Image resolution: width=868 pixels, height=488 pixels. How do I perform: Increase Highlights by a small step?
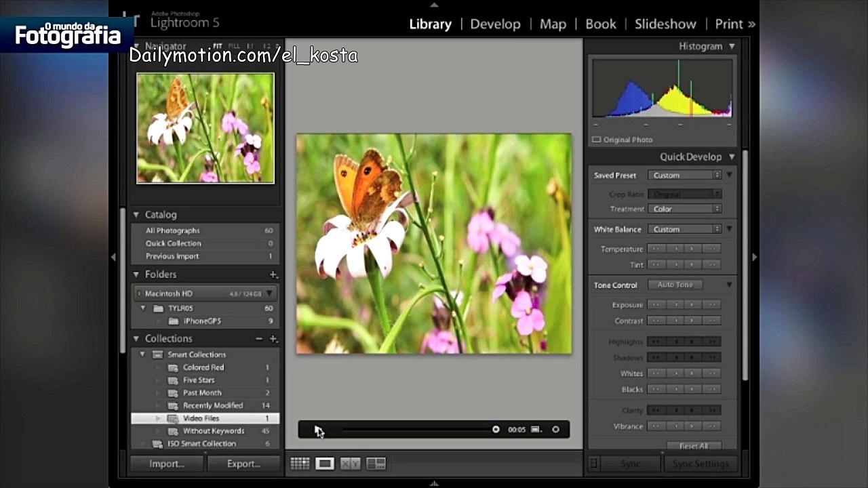click(x=693, y=342)
